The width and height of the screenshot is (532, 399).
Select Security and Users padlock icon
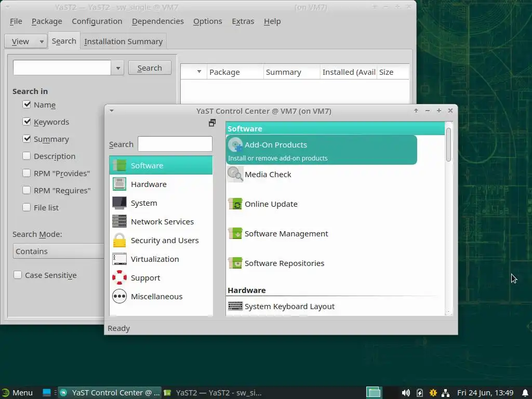(119, 240)
